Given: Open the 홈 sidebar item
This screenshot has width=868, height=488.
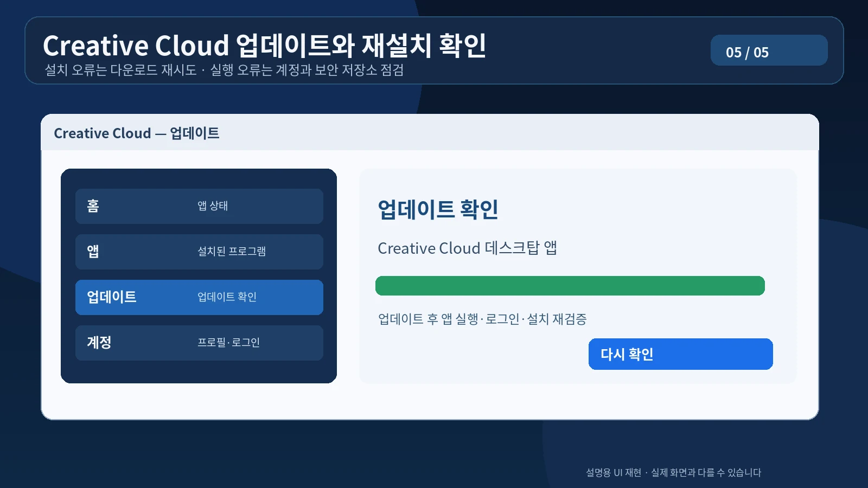Looking at the screenshot, I should (199, 206).
